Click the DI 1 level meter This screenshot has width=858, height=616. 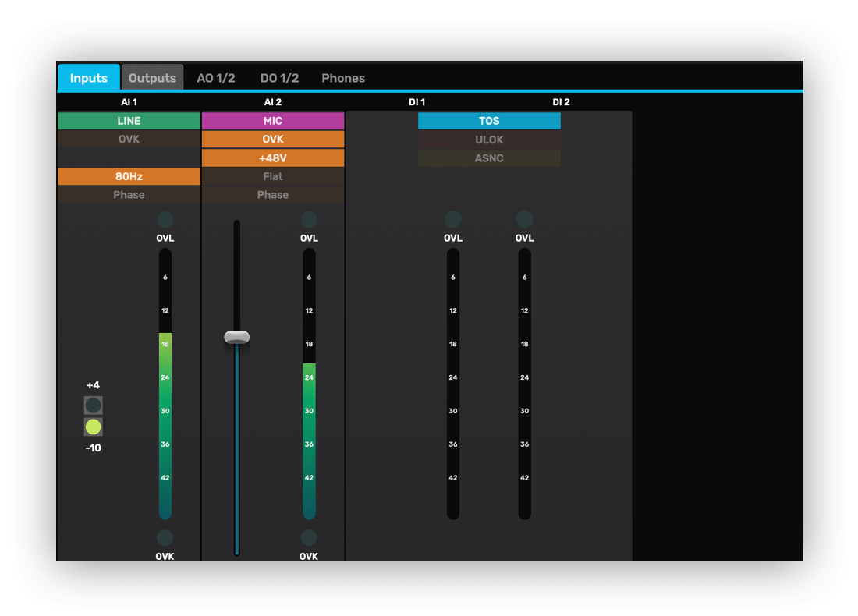pos(453,384)
